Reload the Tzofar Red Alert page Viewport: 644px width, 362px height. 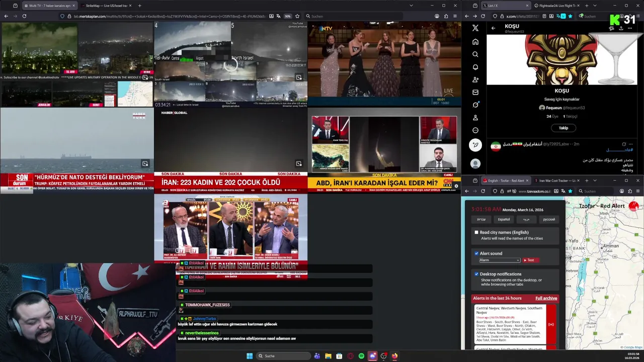[x=483, y=191]
